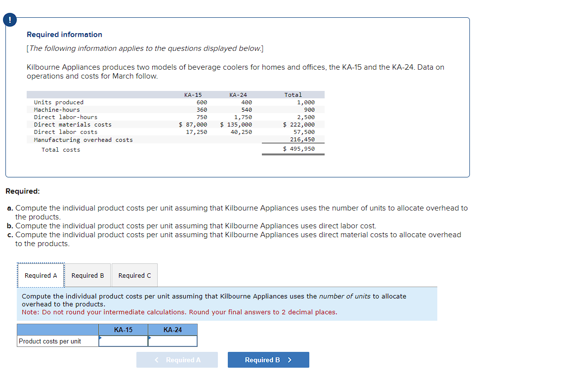Viewport: 588px width, 384px height.
Task: Click the KA-24 product cost input field
Action: pyautogui.click(x=172, y=341)
